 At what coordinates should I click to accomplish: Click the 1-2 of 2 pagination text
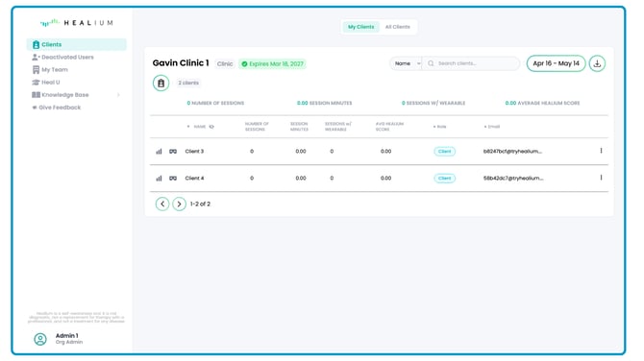click(200, 204)
